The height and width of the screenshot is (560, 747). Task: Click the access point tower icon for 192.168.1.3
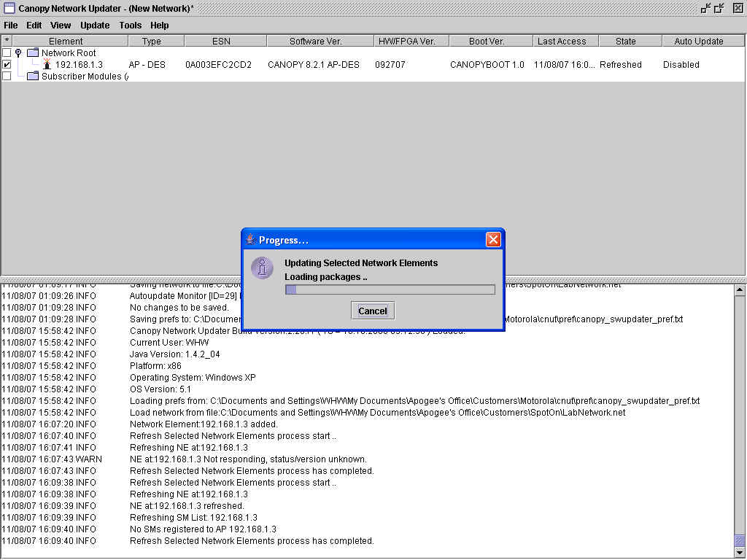pos(47,65)
